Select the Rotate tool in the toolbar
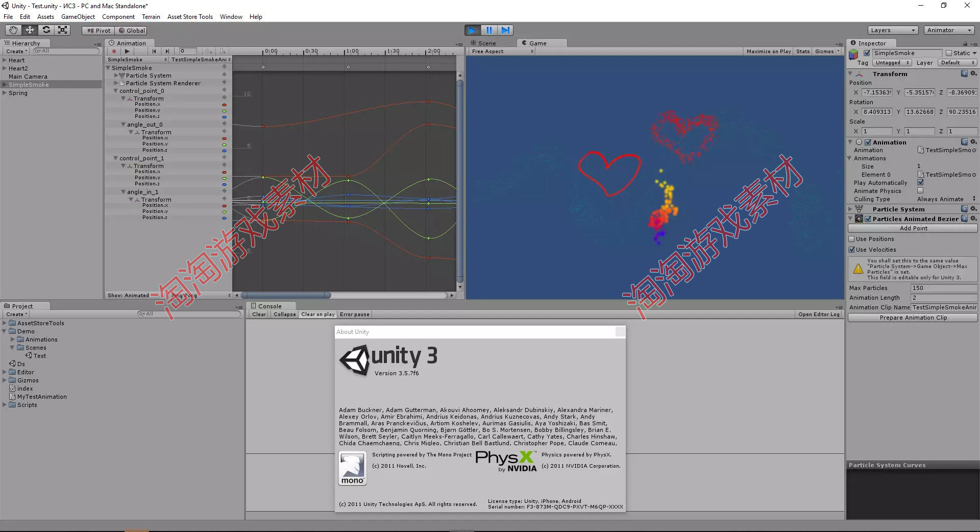The height and width of the screenshot is (532, 980). [x=46, y=30]
